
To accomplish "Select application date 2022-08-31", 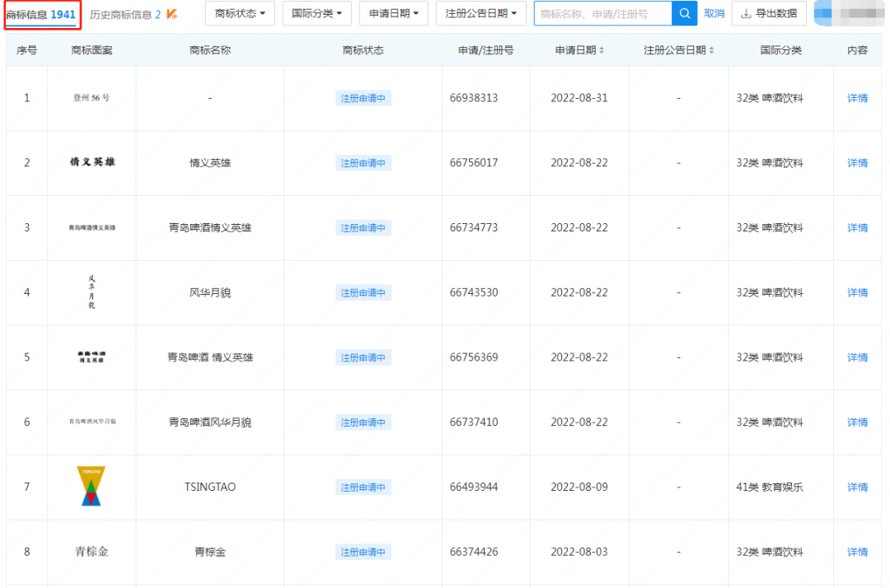I will click(579, 97).
